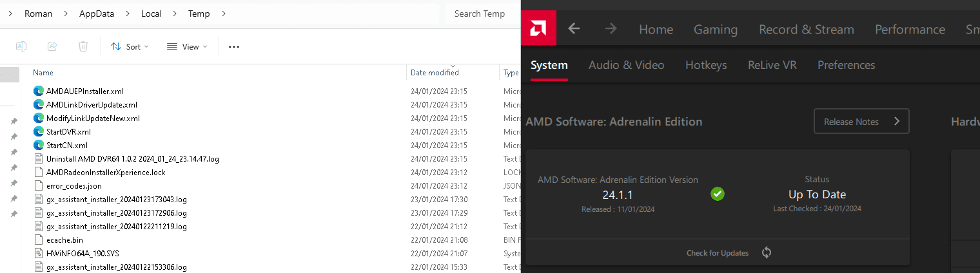Click Temp in the address bar breadcrumb

199,14
